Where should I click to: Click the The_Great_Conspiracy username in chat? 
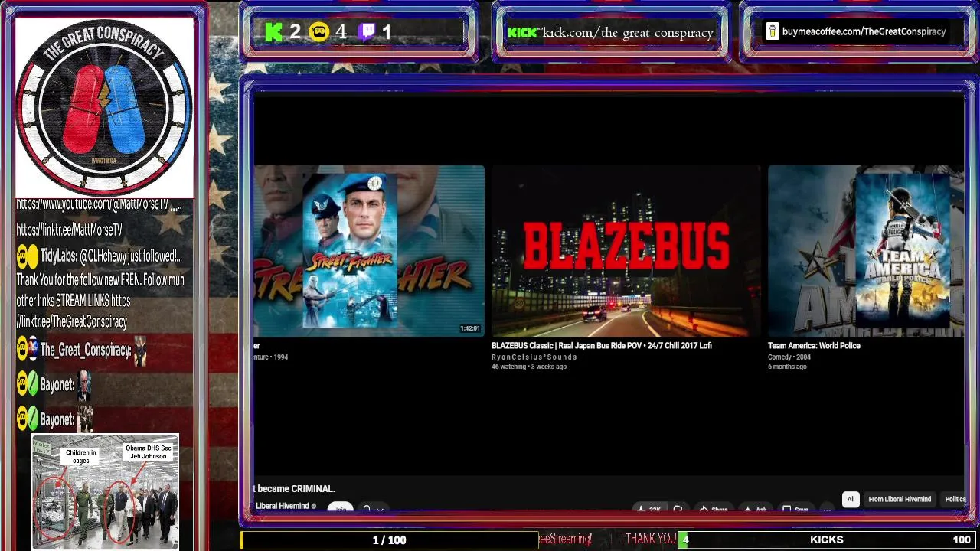point(84,350)
